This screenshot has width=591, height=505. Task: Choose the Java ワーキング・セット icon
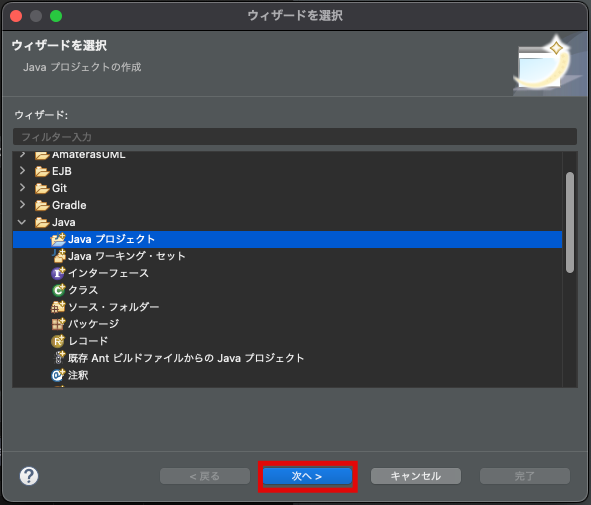point(58,256)
